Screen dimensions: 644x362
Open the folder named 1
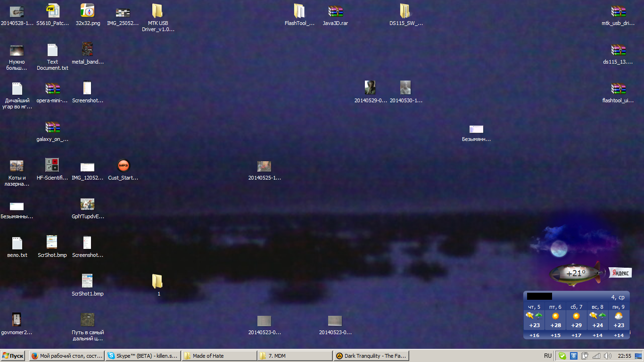[x=157, y=281]
